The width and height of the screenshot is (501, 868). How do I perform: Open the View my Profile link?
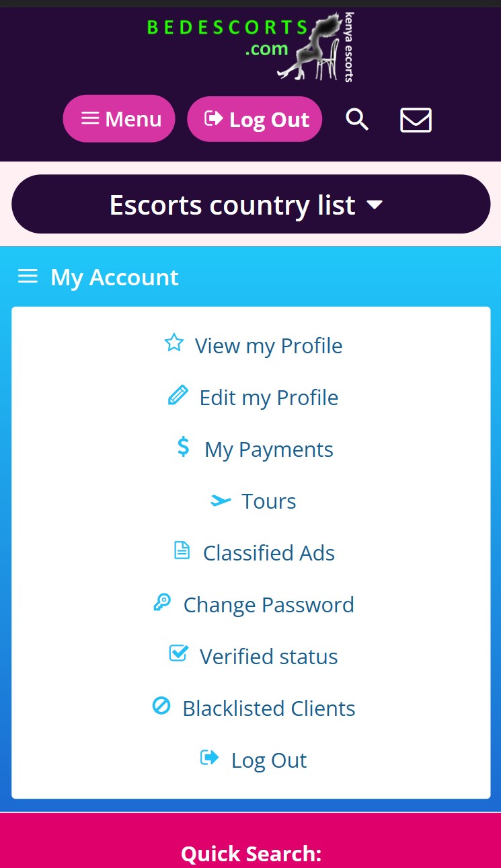(268, 346)
